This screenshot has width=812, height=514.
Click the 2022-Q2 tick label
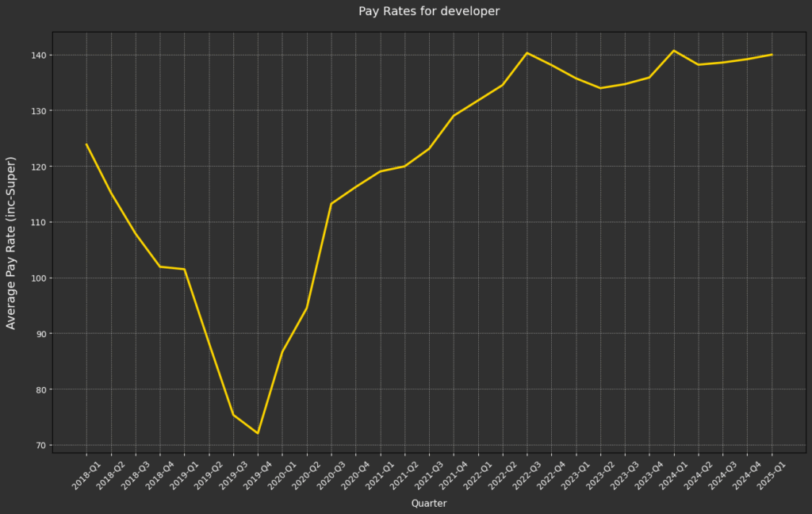point(502,476)
